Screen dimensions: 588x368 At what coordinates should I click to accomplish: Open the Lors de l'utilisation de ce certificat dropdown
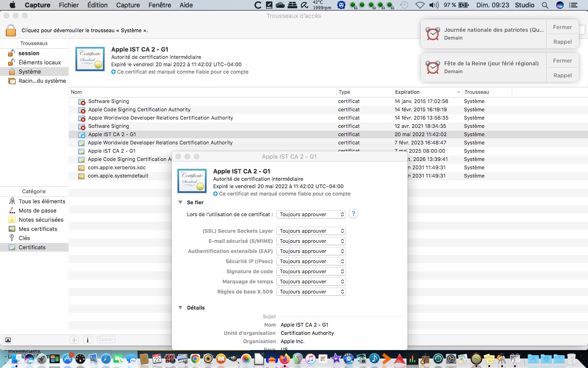311,214
